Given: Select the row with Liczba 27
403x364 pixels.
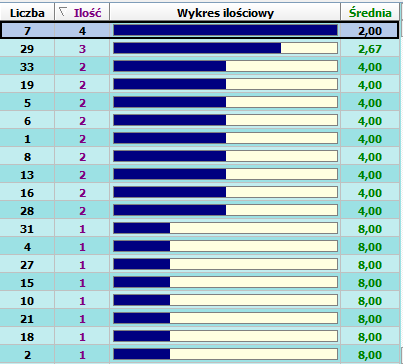Looking at the screenshot, I should tap(200, 265).
